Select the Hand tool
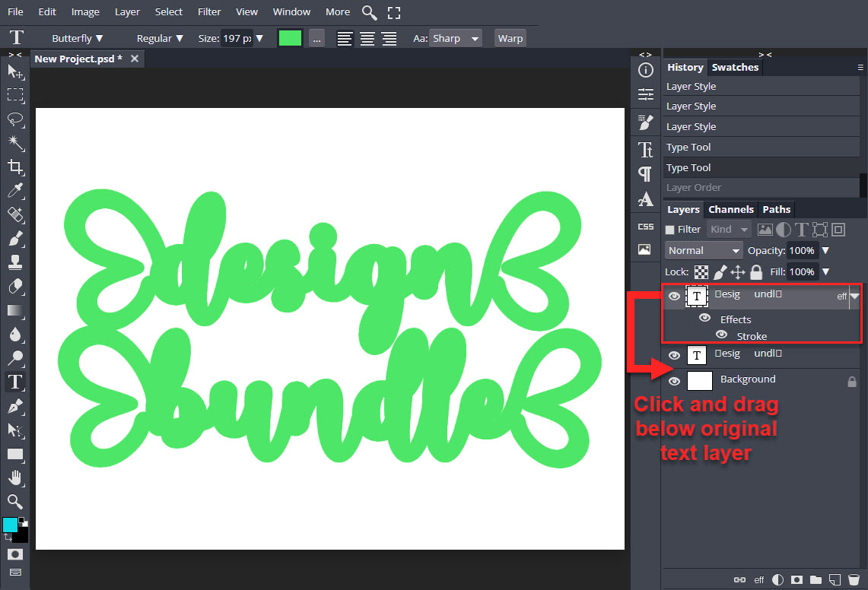Viewport: 868px width, 590px height. (x=15, y=477)
